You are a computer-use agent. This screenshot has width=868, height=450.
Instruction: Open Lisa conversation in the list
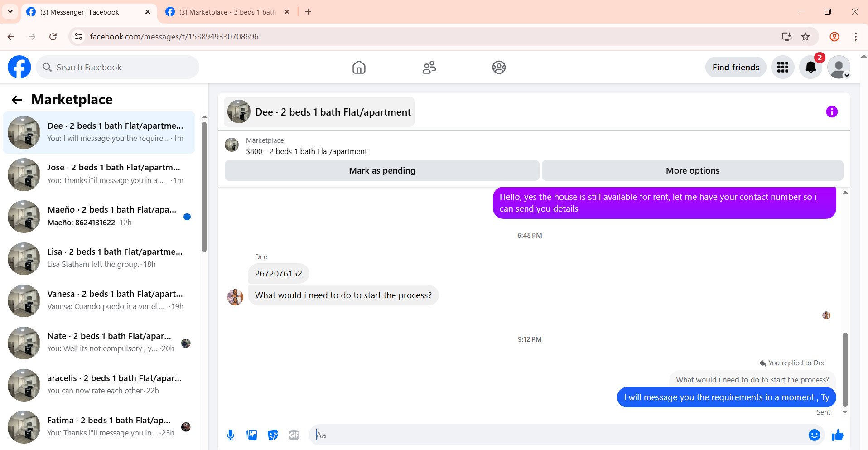99,259
